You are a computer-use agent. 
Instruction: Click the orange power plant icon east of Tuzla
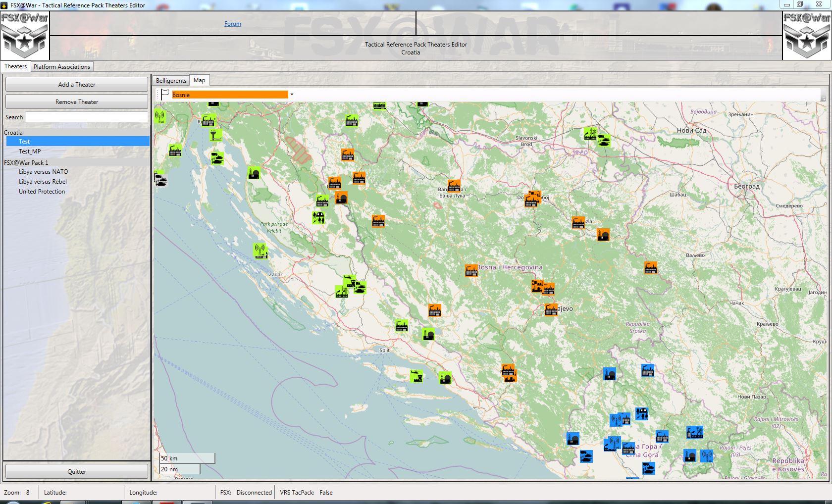(x=603, y=234)
